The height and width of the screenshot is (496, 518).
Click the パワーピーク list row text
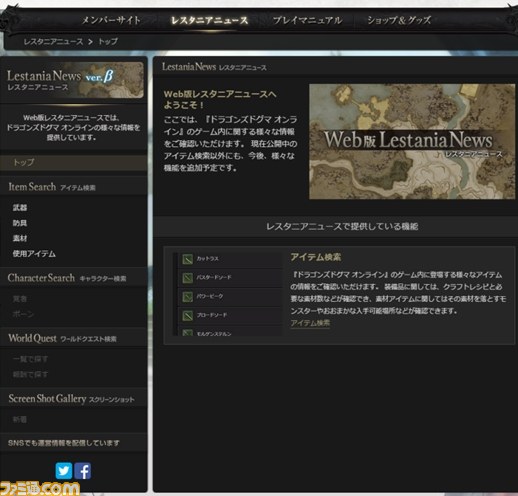[210, 296]
